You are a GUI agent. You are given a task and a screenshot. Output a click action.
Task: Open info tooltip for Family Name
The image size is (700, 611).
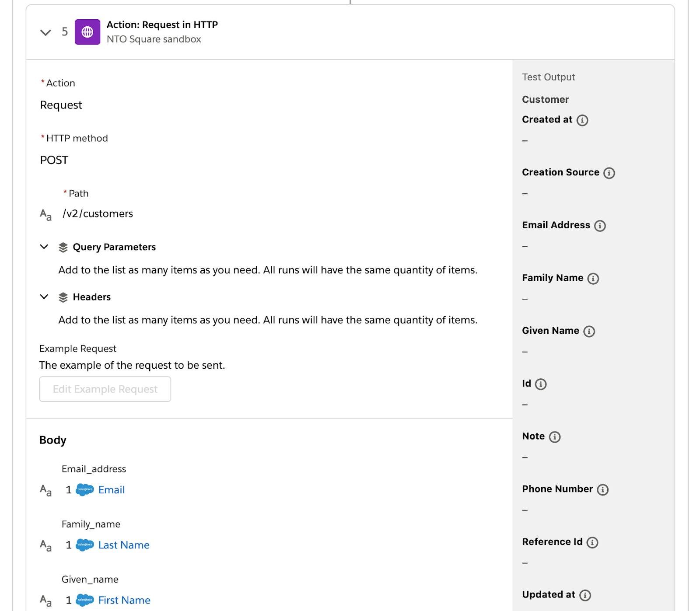[593, 279]
